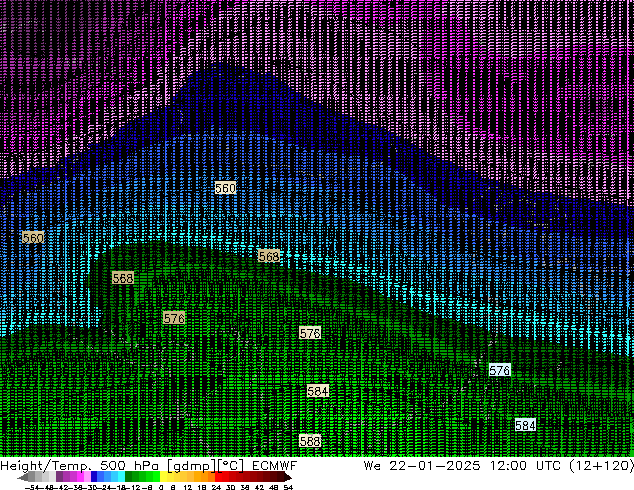Click the legend value 12
This screenshot has height=490, width=634.
188,487
